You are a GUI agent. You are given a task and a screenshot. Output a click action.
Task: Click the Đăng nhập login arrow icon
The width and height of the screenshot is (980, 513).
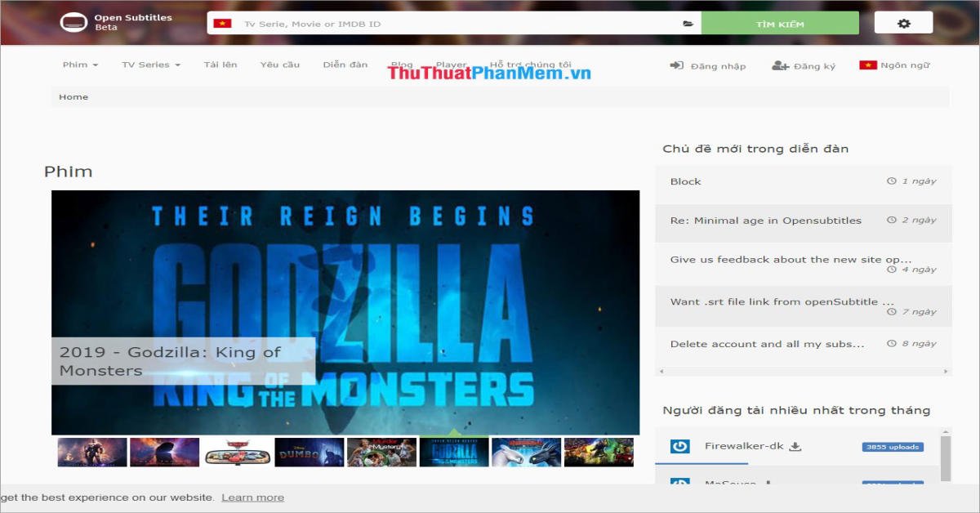click(676, 65)
